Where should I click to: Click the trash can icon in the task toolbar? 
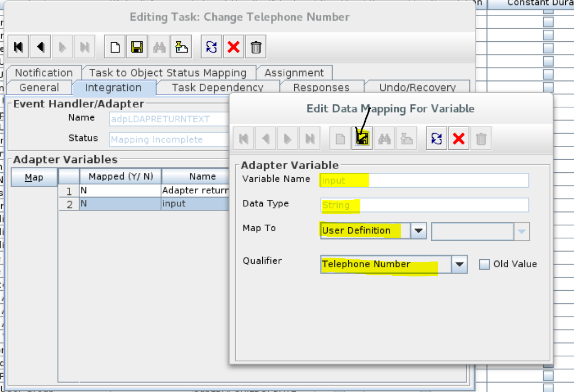255,46
